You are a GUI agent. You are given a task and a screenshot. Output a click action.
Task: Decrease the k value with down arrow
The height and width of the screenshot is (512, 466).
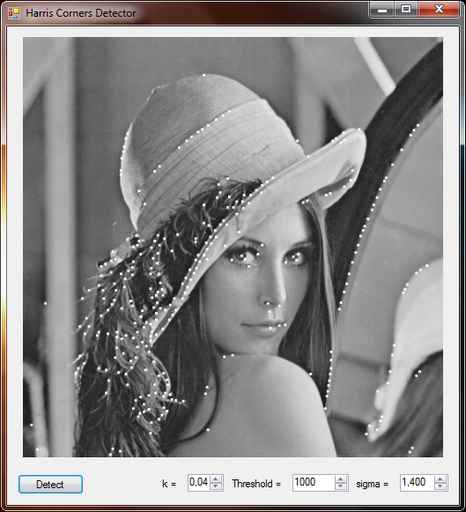point(216,487)
